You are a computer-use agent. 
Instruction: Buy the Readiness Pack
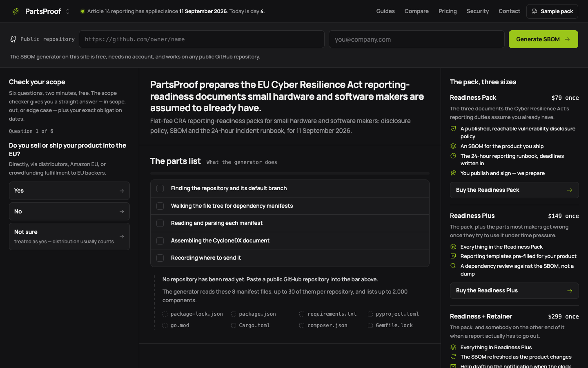(x=514, y=190)
